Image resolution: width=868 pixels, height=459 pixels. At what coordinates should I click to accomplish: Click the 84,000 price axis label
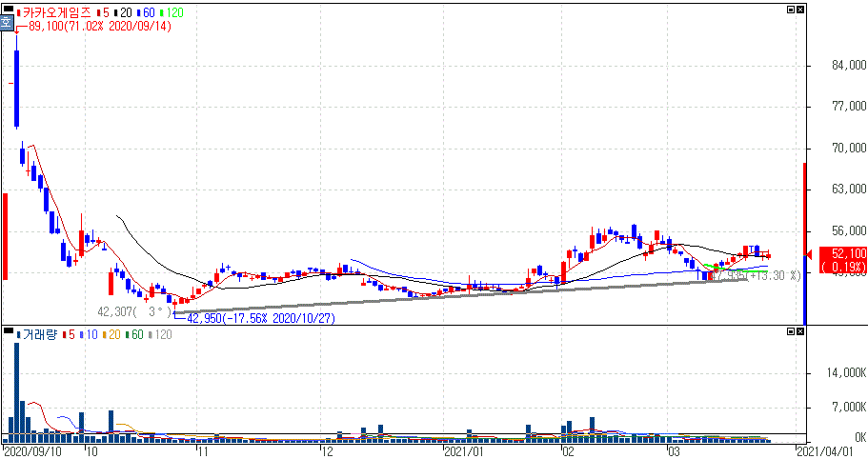849,66
